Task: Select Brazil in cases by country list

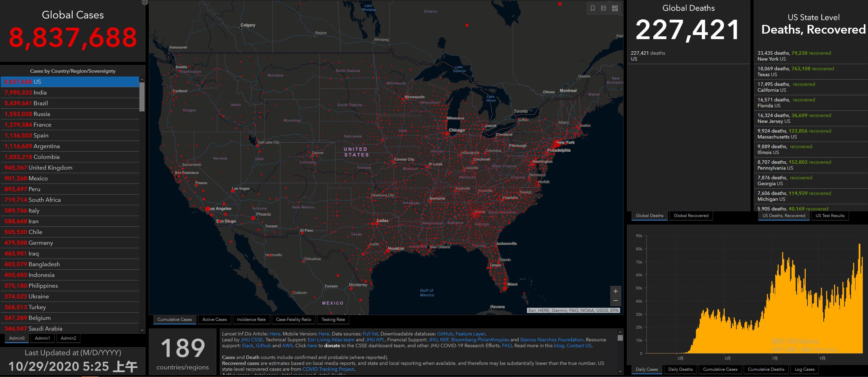Action: point(69,103)
